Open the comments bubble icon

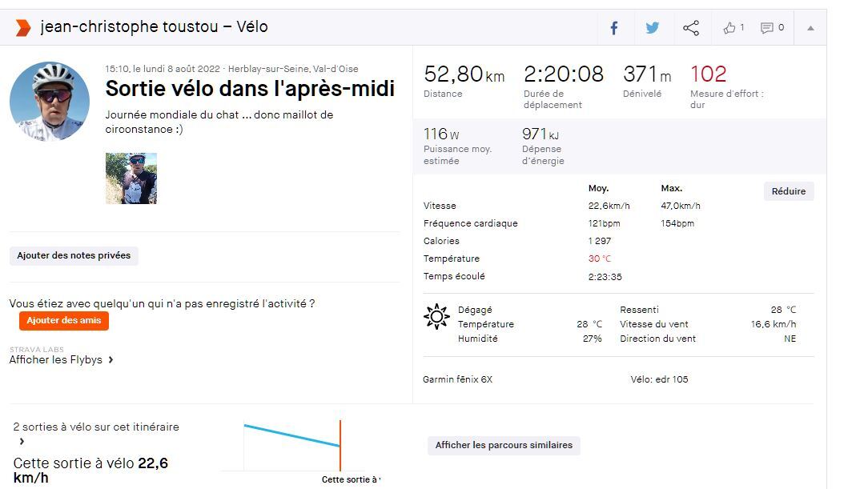767,28
